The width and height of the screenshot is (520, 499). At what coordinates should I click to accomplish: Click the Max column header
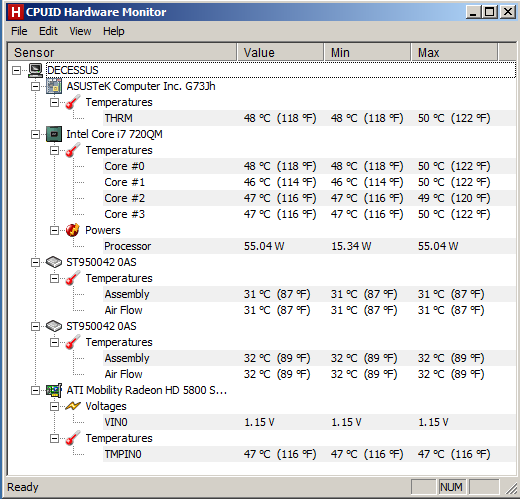[455, 52]
